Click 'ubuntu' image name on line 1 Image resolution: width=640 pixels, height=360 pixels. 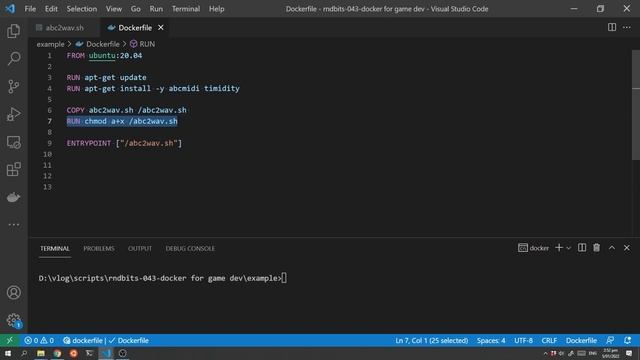[102, 56]
